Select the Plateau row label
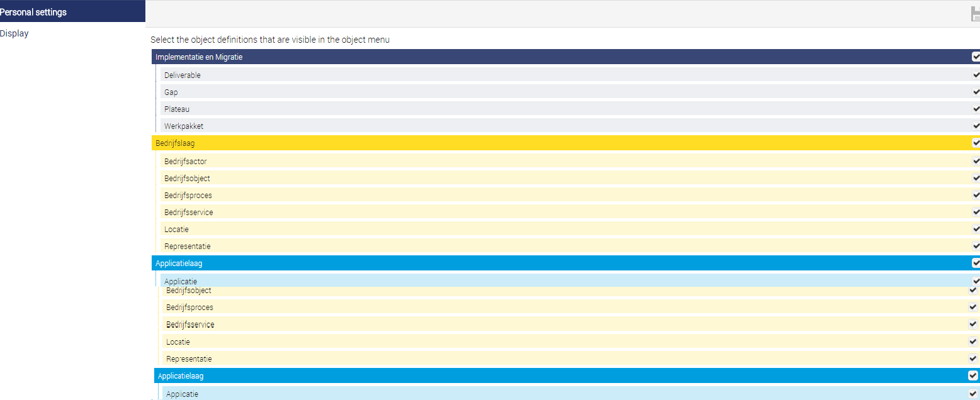This screenshot has width=980, height=400. [177, 109]
